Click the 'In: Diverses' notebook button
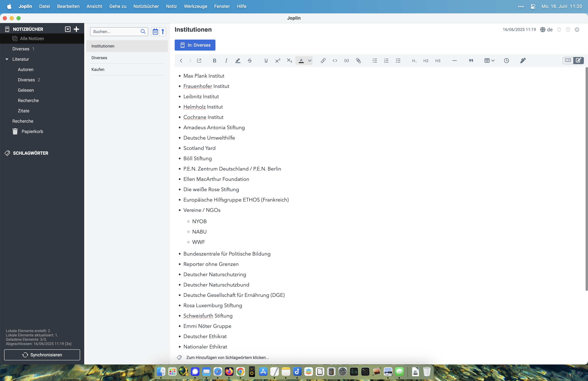This screenshot has width=588, height=381. tap(195, 45)
